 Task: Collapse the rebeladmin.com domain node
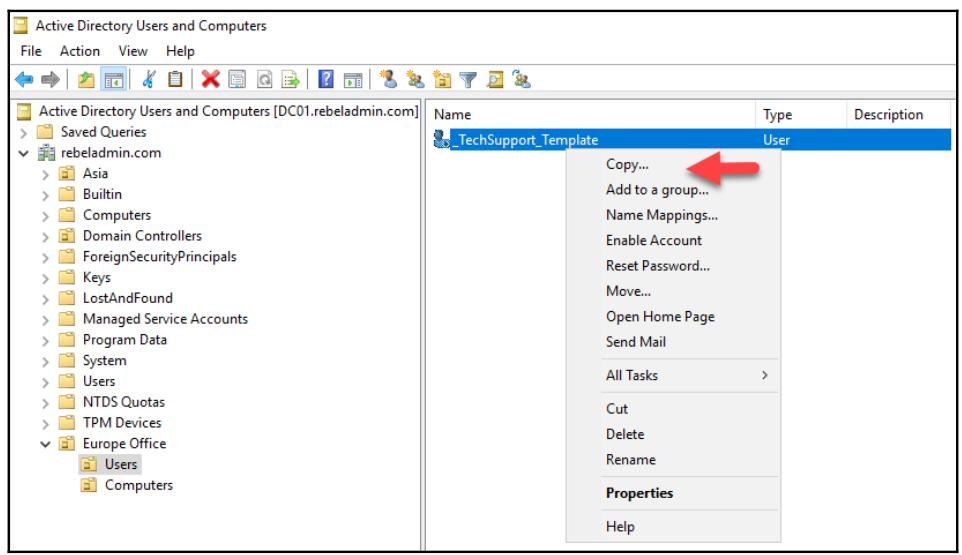23,153
